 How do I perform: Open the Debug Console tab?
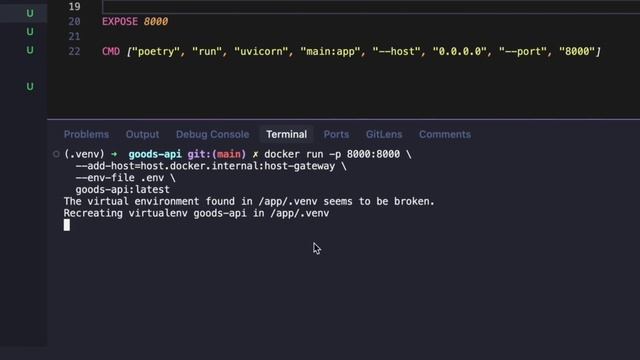click(x=212, y=134)
